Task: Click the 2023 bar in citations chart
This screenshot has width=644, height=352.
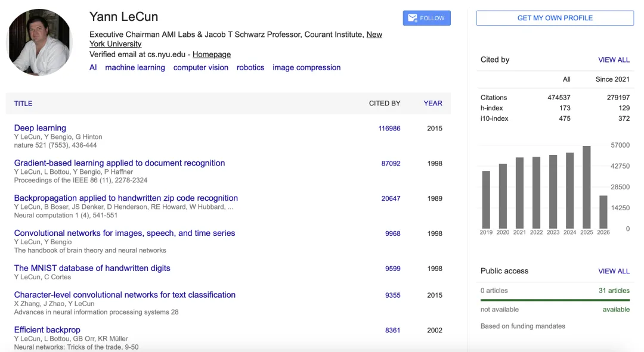Action: tap(553, 192)
